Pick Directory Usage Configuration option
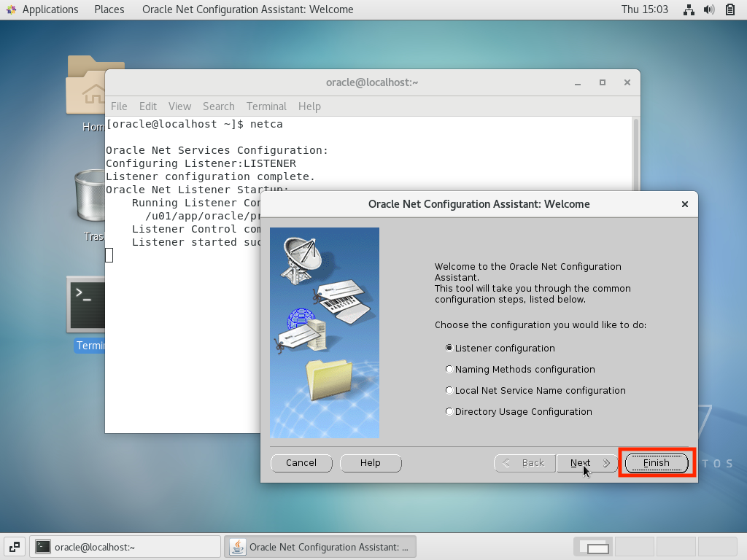The image size is (747, 560). (x=449, y=411)
